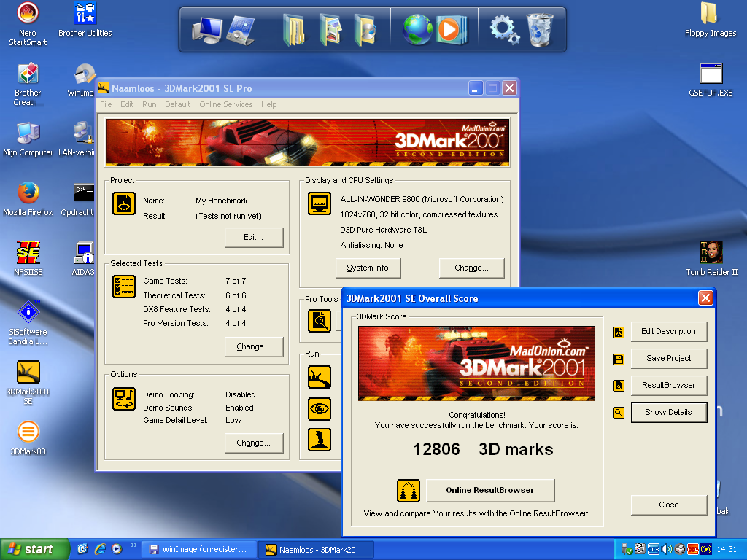Open the Online Services menu
The image size is (747, 560).
point(226,104)
